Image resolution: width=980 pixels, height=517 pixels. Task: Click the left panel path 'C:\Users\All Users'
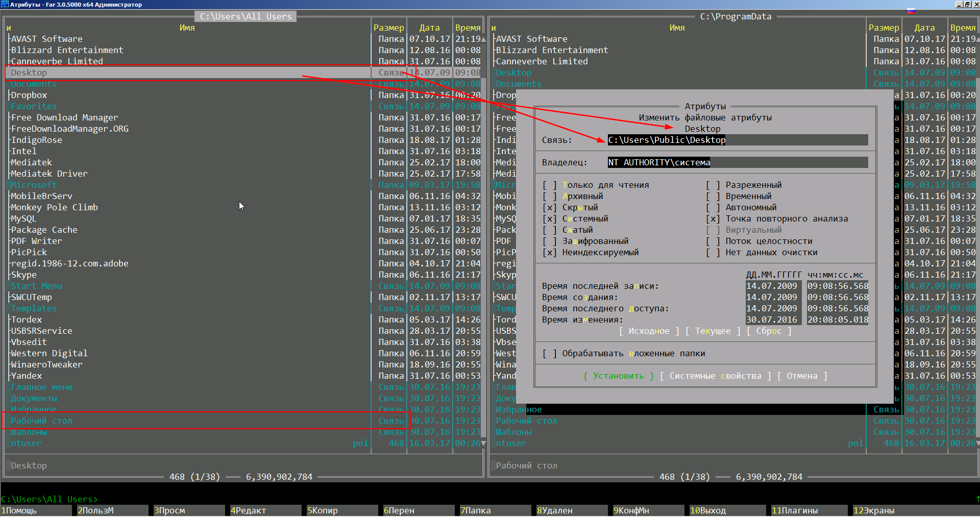point(246,16)
